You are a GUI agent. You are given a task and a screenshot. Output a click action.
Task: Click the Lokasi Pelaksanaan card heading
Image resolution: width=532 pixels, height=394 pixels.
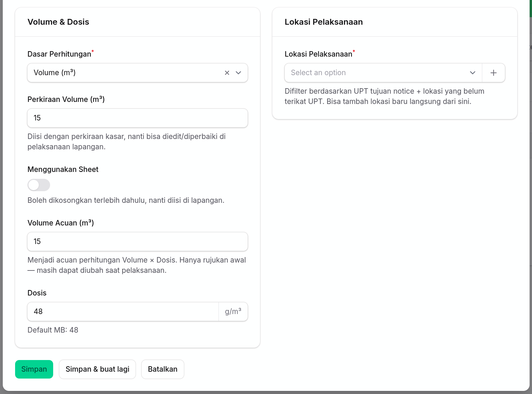point(324,22)
